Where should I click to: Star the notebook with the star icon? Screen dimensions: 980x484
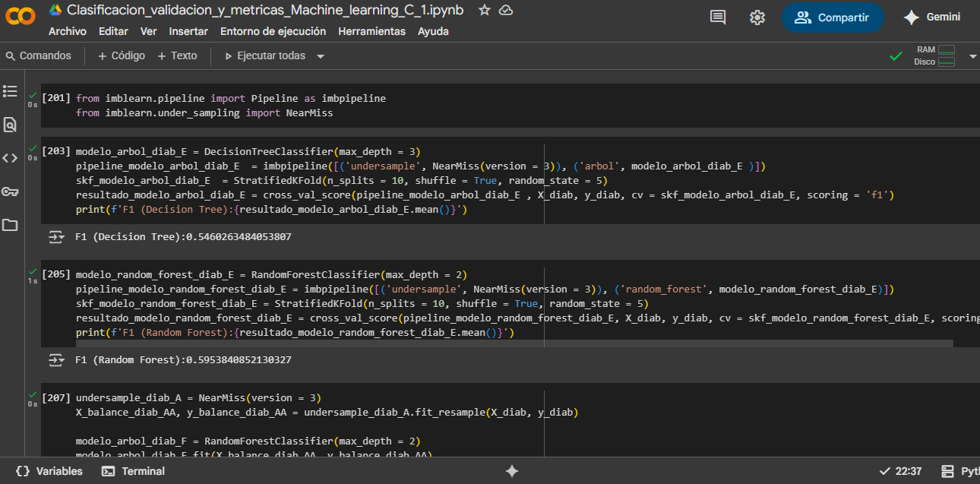pos(485,10)
